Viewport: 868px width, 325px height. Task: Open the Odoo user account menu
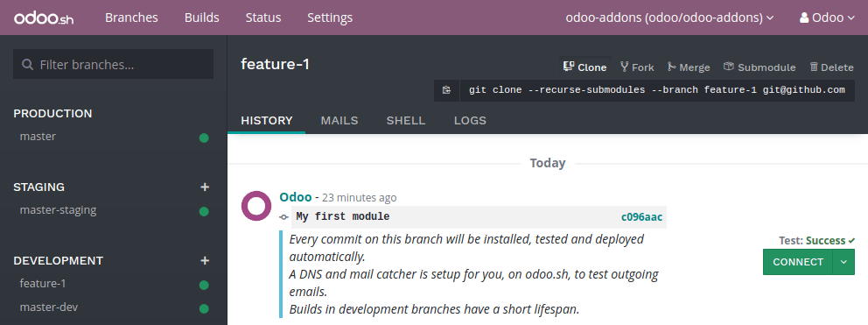828,18
